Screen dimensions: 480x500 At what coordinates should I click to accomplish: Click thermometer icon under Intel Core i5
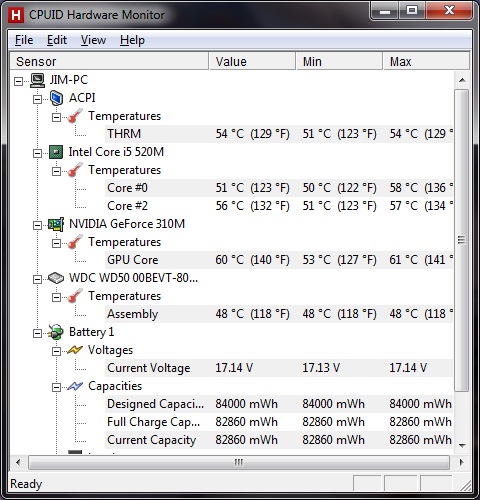(75, 170)
